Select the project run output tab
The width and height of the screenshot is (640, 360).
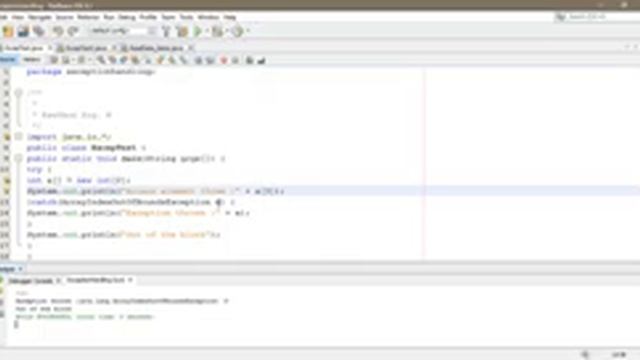96,280
